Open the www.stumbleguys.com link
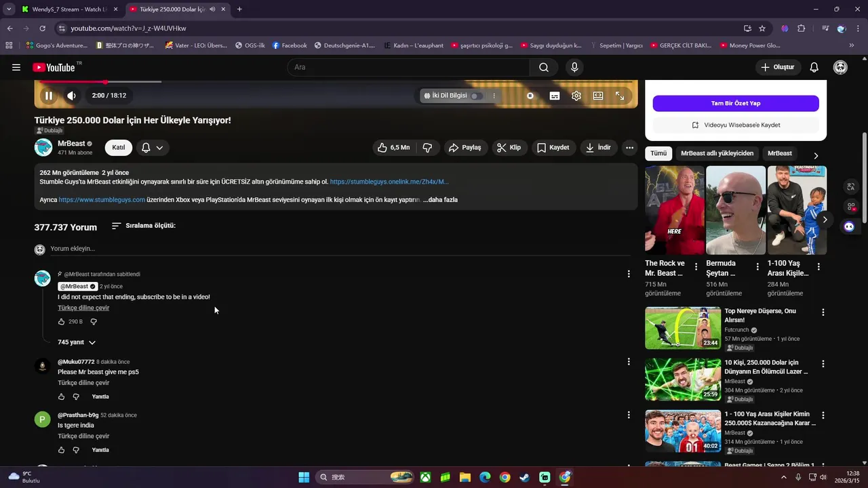 pos(102,200)
